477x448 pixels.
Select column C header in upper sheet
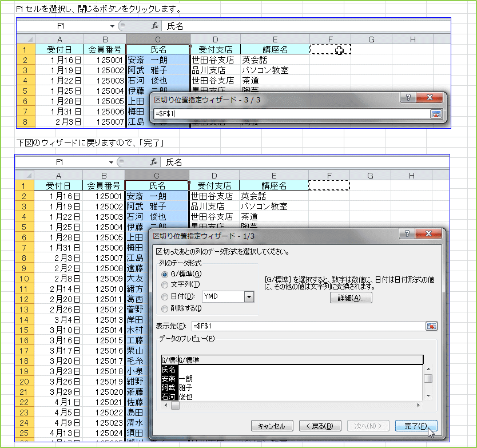coord(158,39)
